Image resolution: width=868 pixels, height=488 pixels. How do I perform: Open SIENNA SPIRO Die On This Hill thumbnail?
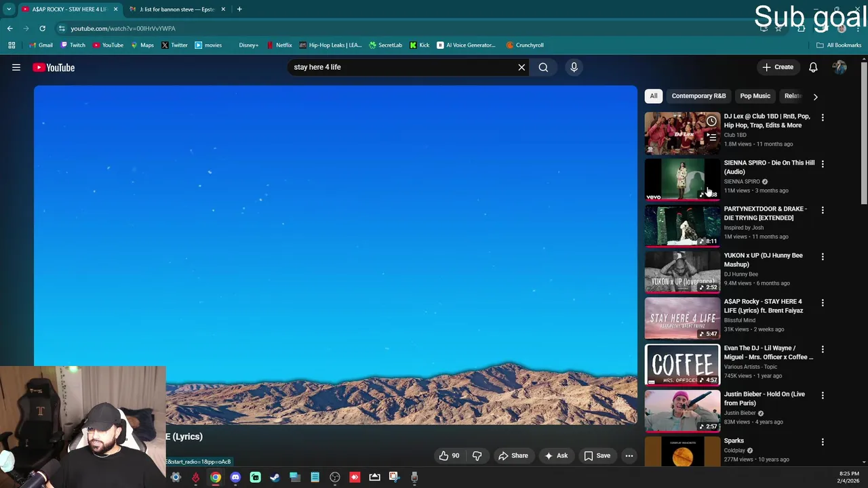(682, 180)
